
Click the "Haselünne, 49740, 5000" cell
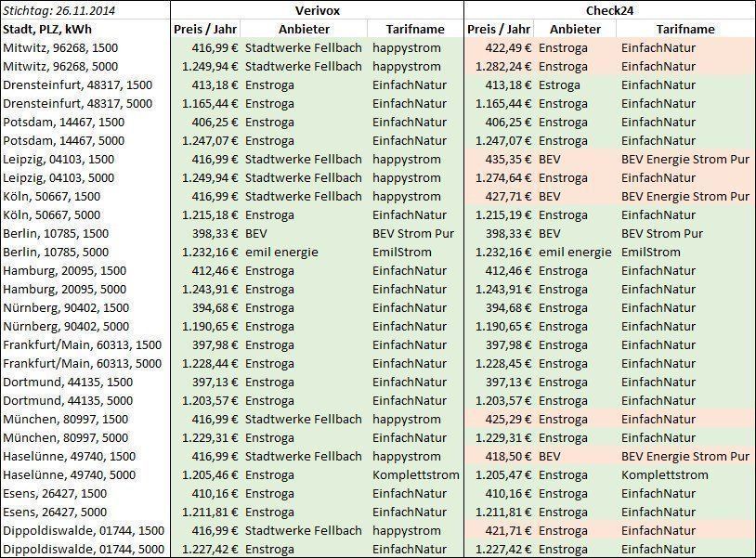70,474
